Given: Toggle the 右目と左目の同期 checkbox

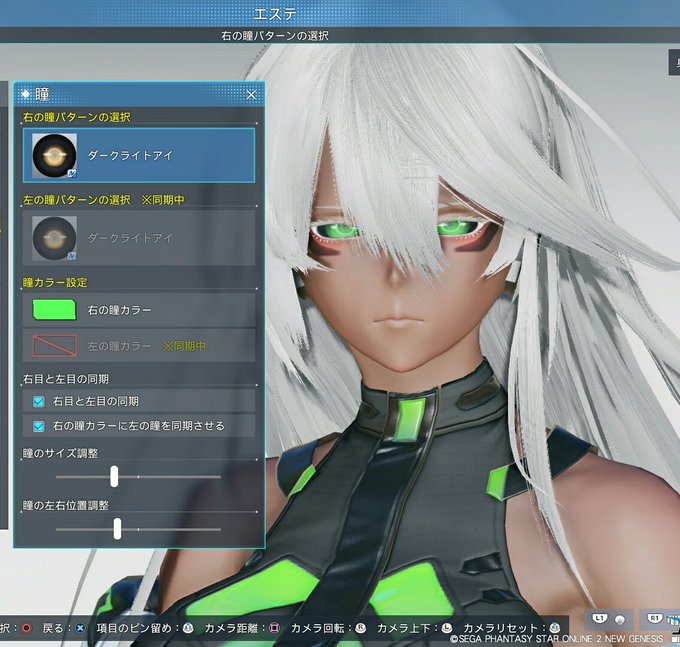Looking at the screenshot, I should (x=39, y=402).
